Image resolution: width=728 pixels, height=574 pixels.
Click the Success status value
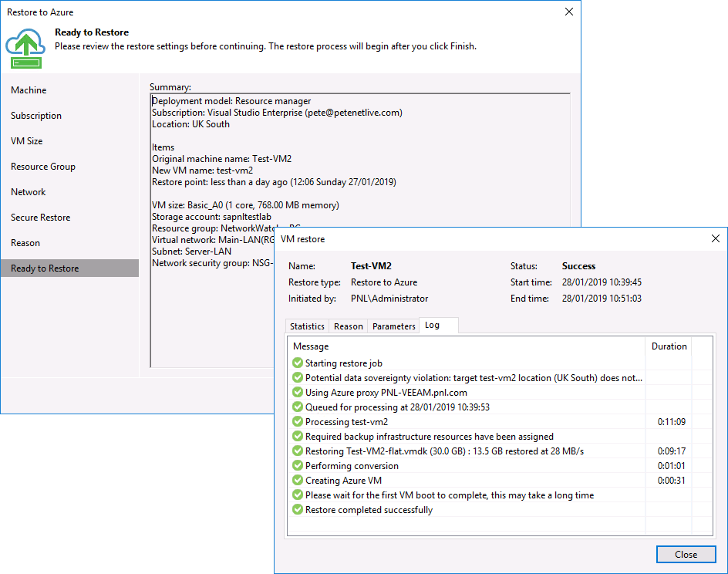point(578,266)
